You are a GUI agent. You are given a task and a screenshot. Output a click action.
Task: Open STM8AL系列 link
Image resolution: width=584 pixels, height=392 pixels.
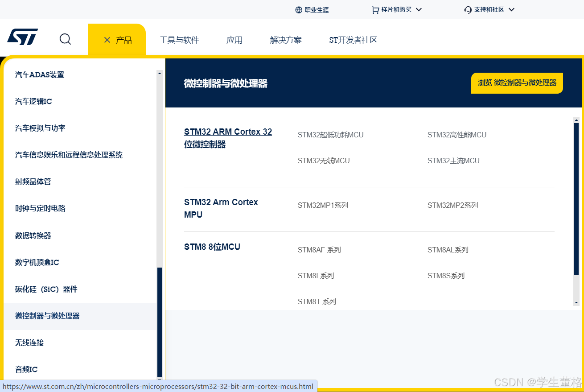[448, 250]
